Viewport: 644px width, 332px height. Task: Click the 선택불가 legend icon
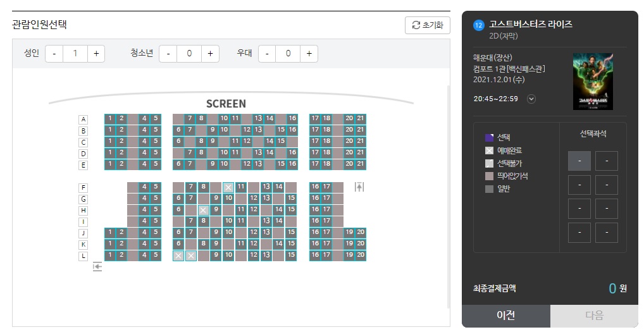click(x=489, y=163)
